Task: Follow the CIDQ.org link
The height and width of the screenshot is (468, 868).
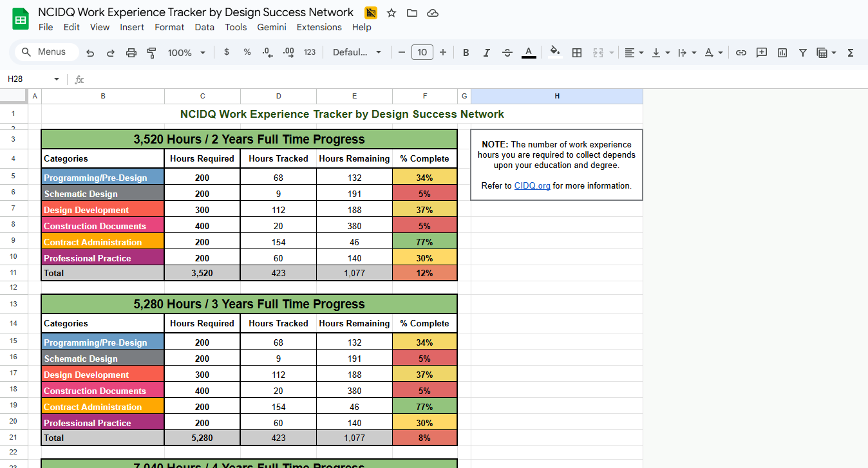Action: [532, 185]
